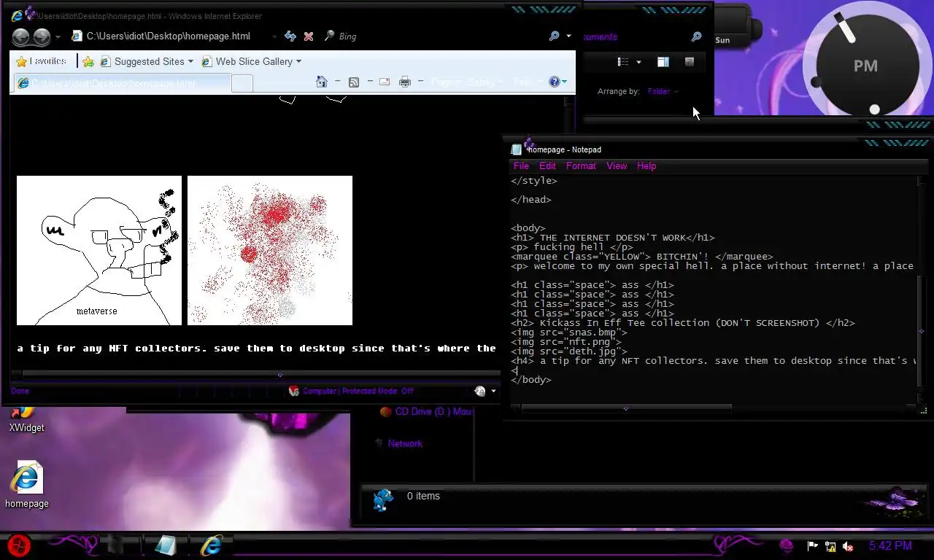This screenshot has height=560, width=934.
Task: Click the nft.png img line in Notepad
Action: tap(566, 341)
